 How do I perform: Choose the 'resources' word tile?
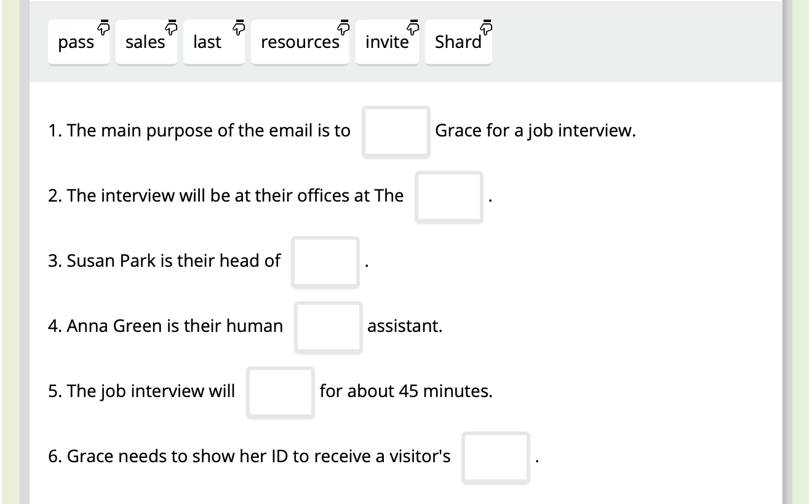[x=300, y=42]
